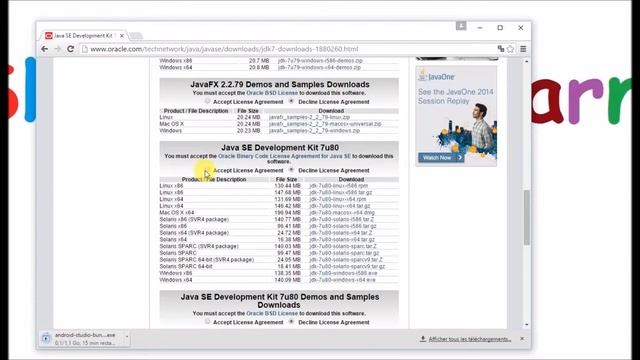The width and height of the screenshot is (640, 360).
Task: Download jdk-7u80-windows-i586.exe
Action: [343, 273]
